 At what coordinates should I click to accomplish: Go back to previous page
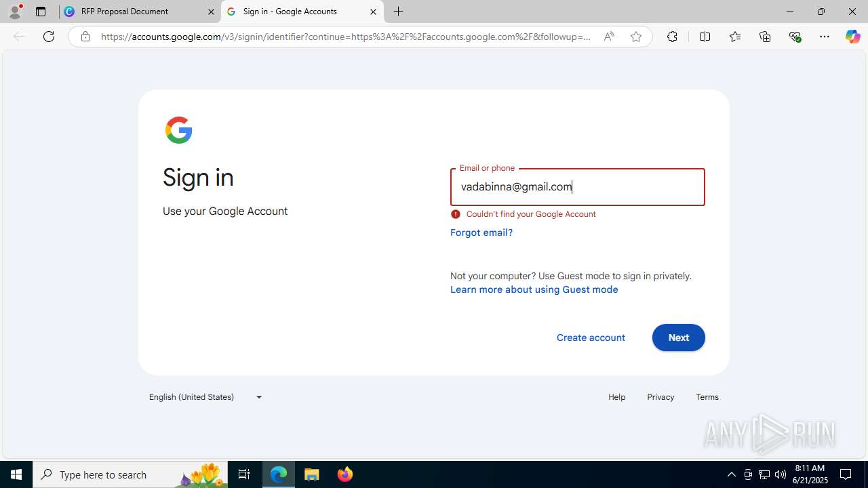pyautogui.click(x=19, y=37)
